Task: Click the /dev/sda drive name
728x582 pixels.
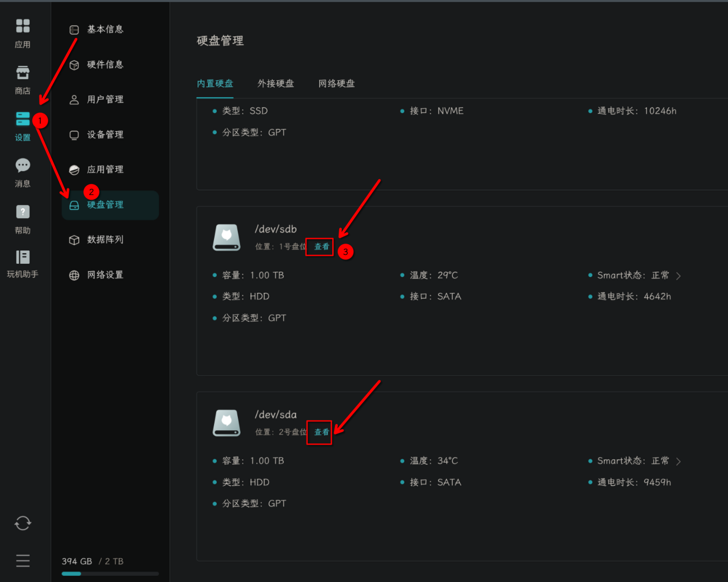Action: coord(276,414)
